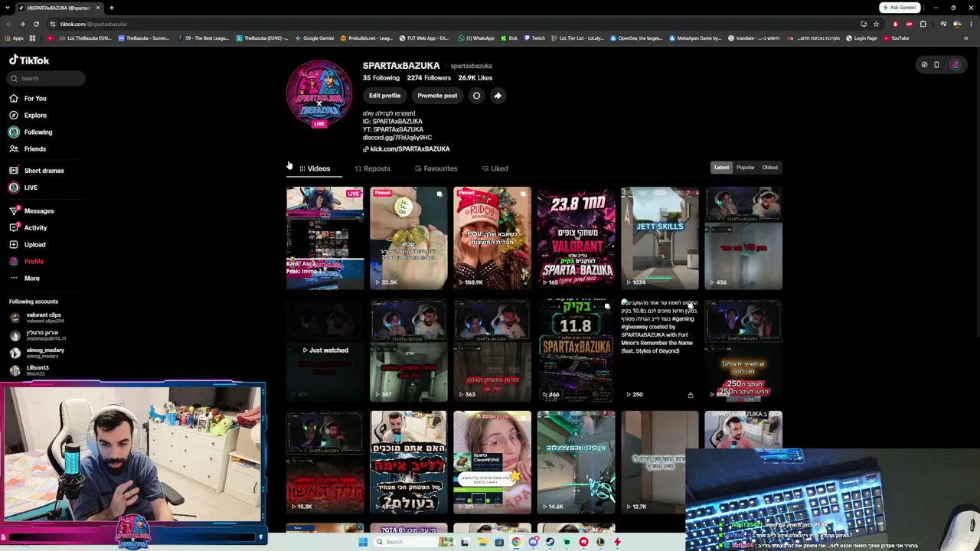Screen dimensions: 980x551
Task: Open the pinned video with 32.3K views
Action: click(408, 239)
